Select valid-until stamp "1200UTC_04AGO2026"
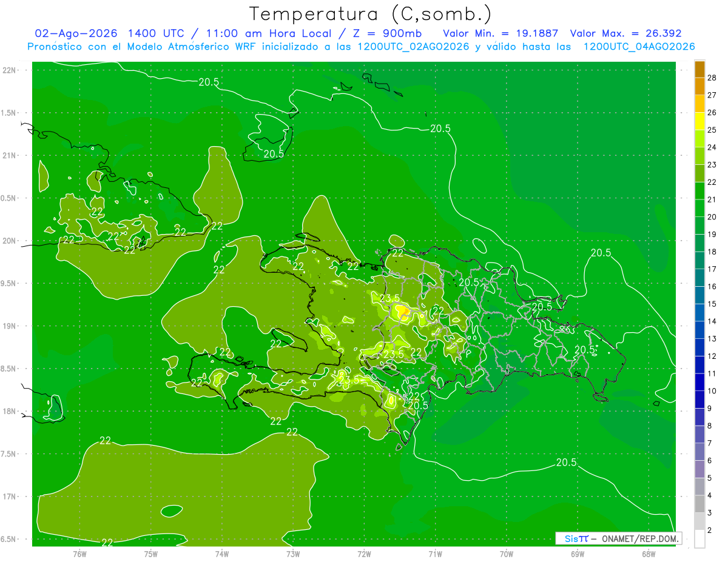The image size is (728, 562). click(639, 47)
